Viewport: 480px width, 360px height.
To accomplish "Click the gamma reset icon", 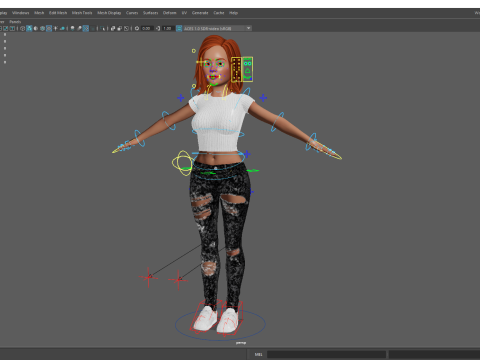I will tap(158, 28).
